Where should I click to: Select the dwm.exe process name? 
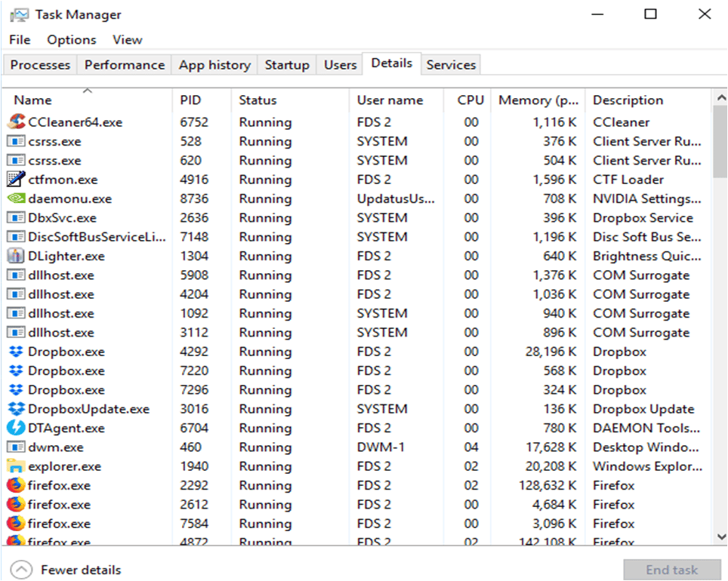point(56,447)
